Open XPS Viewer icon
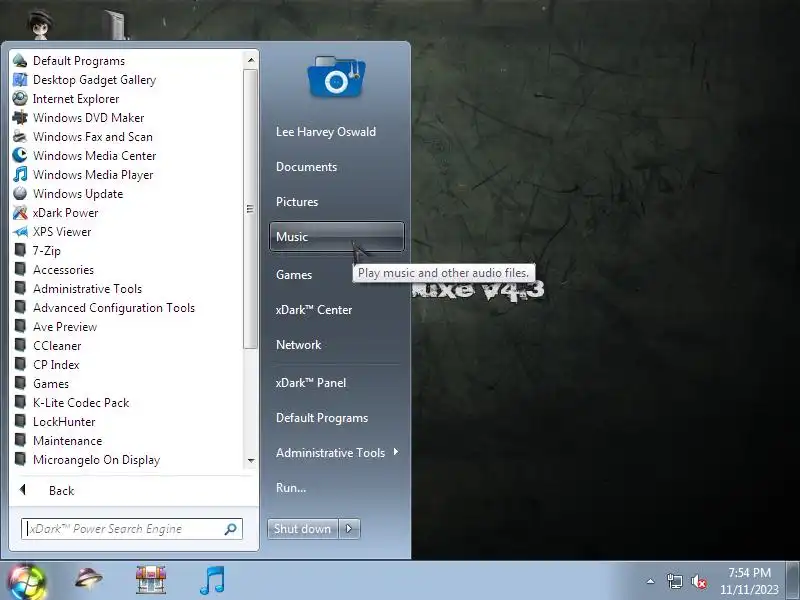 coord(20,232)
